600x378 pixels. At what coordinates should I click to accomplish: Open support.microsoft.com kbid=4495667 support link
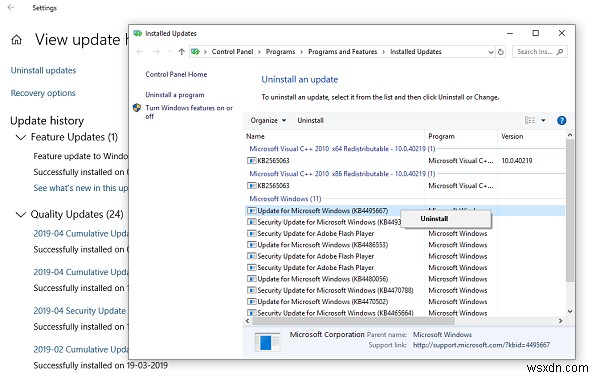481,345
